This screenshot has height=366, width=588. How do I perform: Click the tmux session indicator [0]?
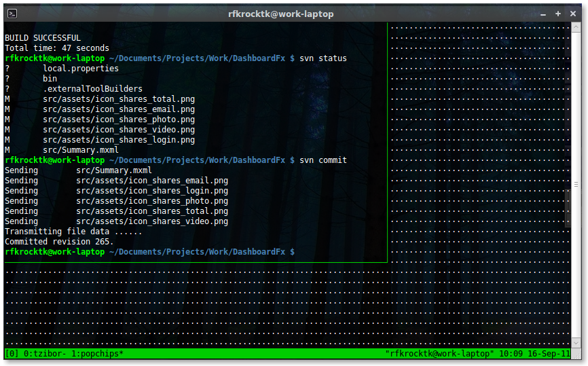coord(12,354)
